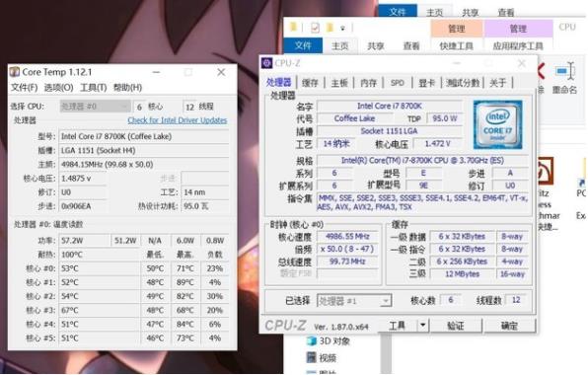Click the x 50.0 (8 - 47) multiplier value

click(347, 249)
